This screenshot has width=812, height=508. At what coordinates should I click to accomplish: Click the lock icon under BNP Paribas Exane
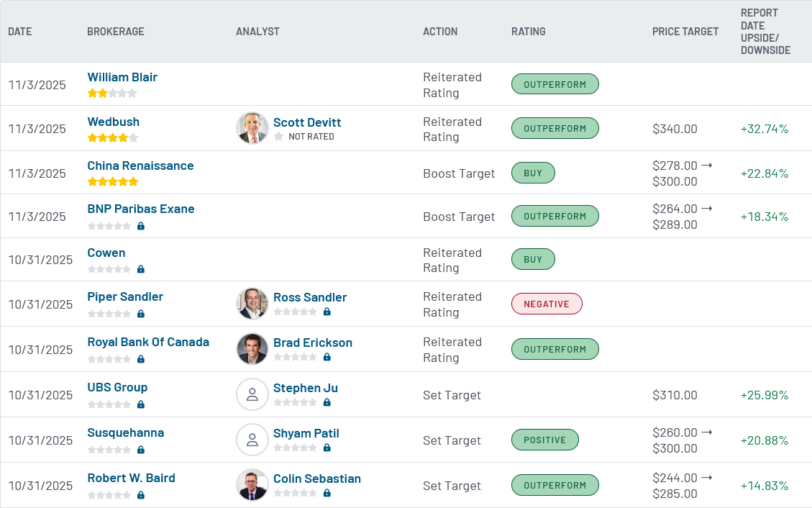coord(141,226)
